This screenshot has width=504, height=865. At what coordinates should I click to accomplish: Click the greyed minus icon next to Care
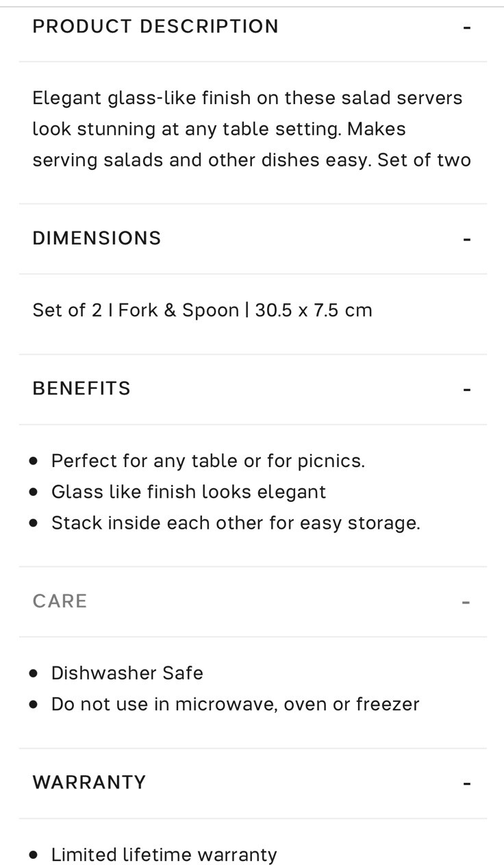tap(466, 602)
